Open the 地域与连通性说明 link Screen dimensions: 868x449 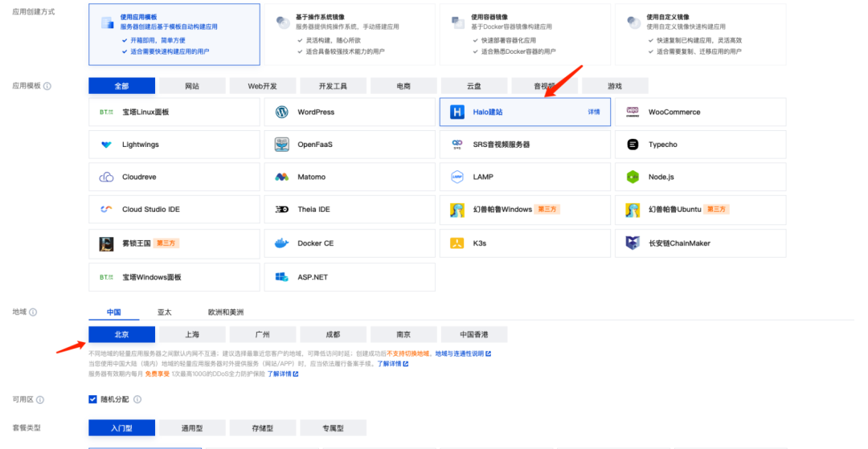(x=463, y=353)
